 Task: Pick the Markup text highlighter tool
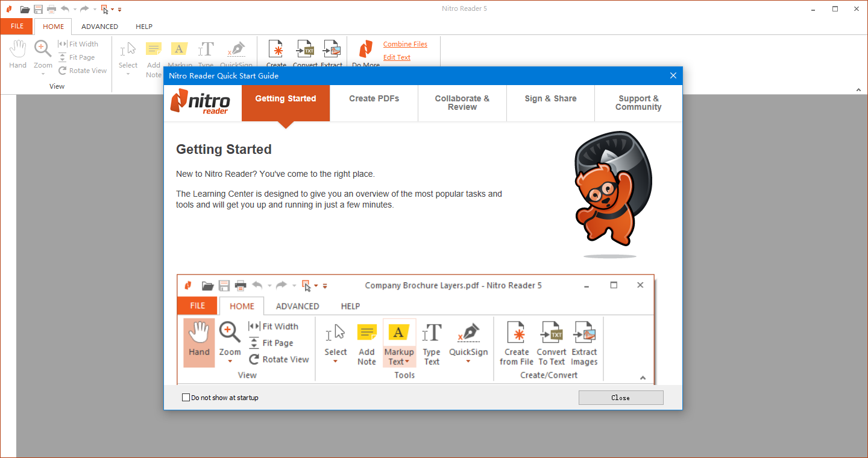(x=180, y=54)
